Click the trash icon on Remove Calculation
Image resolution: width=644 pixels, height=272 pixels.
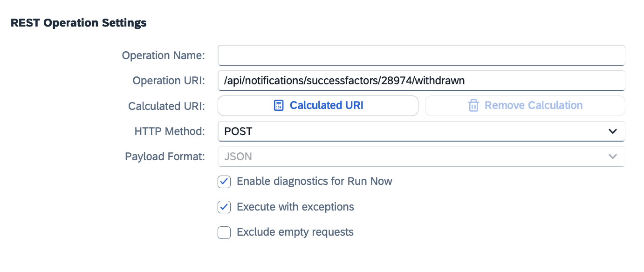click(x=473, y=106)
